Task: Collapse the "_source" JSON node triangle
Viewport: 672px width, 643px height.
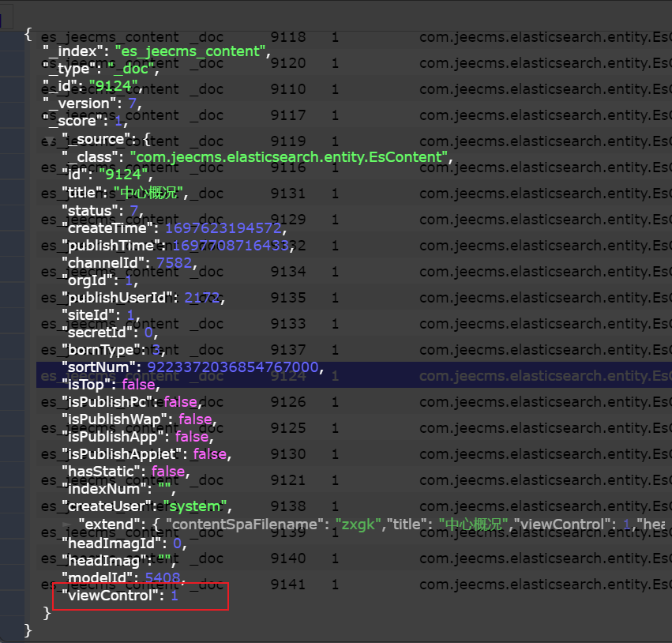Action: [50, 140]
